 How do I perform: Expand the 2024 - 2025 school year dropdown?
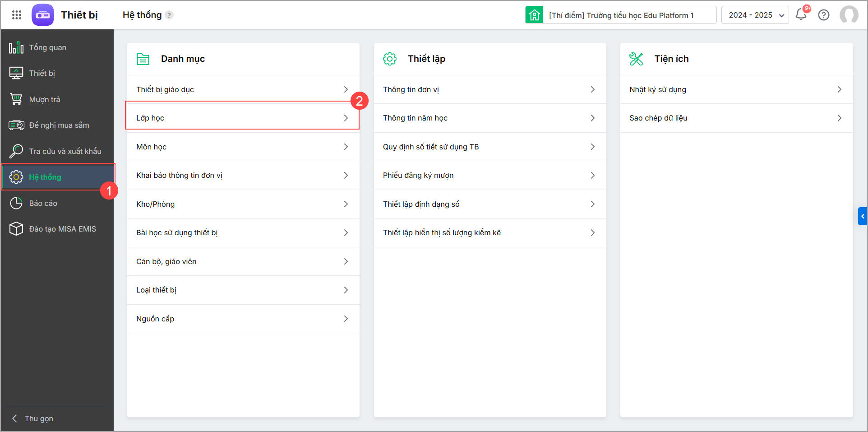pos(755,15)
